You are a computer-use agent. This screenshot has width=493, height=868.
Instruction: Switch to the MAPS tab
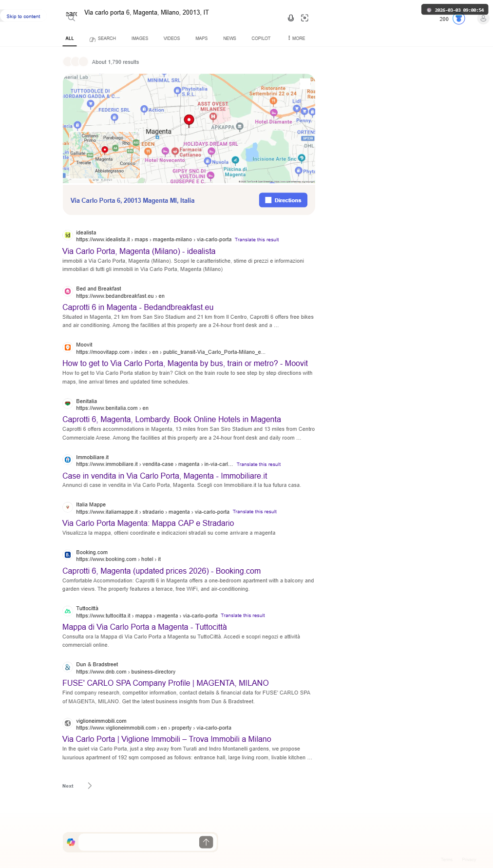click(x=202, y=39)
